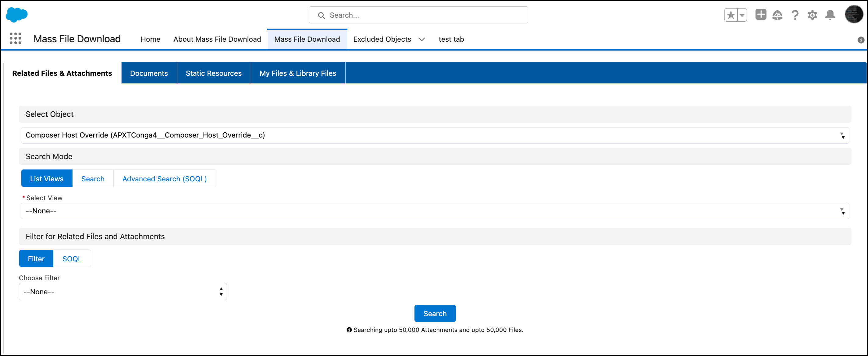Image resolution: width=868 pixels, height=356 pixels.
Task: Click the Favorites star icon
Action: coord(731,15)
